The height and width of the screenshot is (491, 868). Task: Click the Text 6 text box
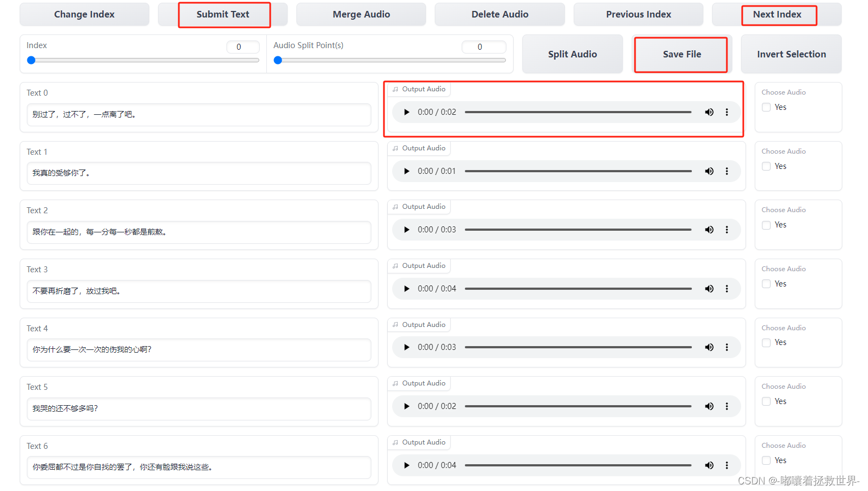click(199, 467)
